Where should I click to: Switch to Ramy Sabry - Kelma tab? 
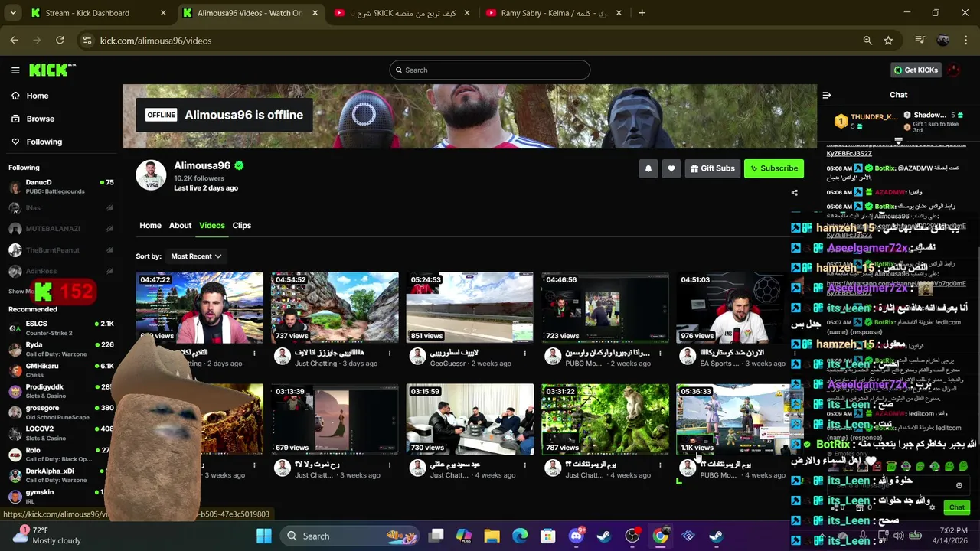pos(554,13)
